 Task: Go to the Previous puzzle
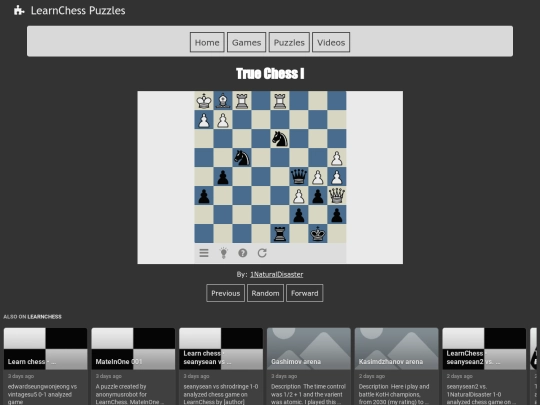[x=226, y=293]
